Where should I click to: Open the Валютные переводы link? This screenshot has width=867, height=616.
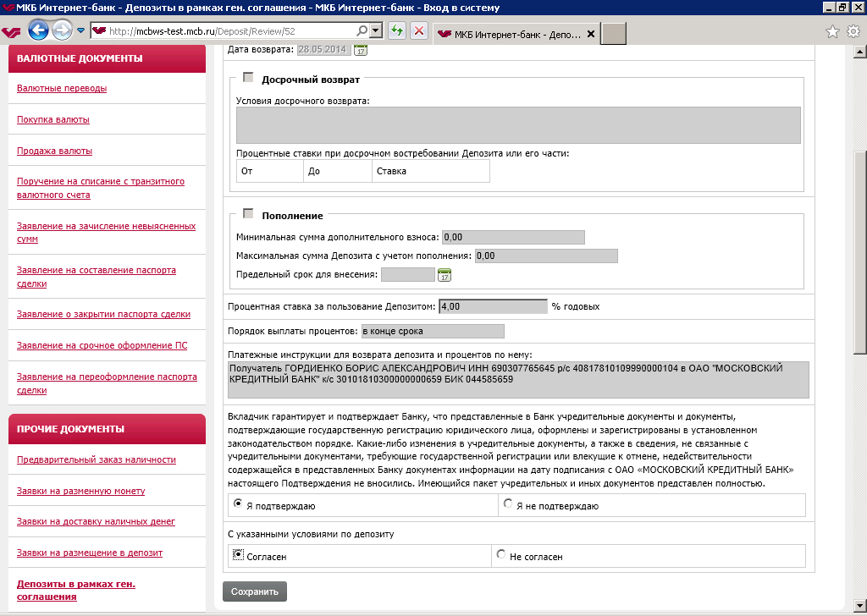[x=62, y=88]
